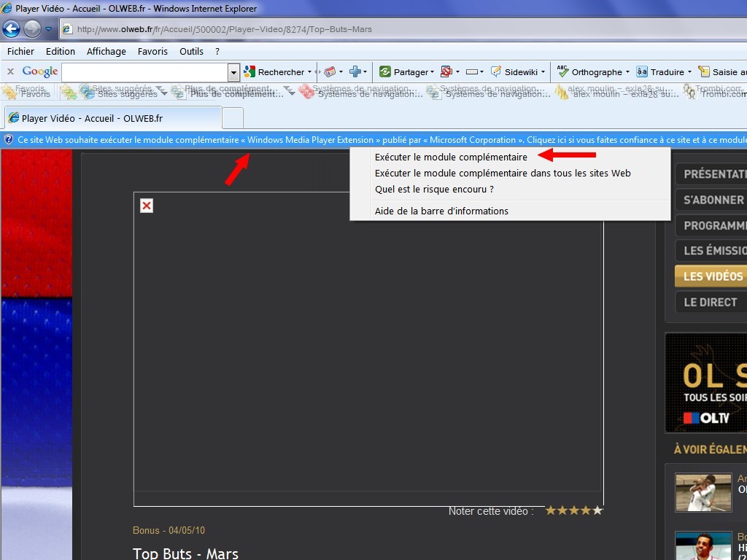Screen dimensions: 747x560
Task: Click the Sidewiki icon
Action: (496, 72)
